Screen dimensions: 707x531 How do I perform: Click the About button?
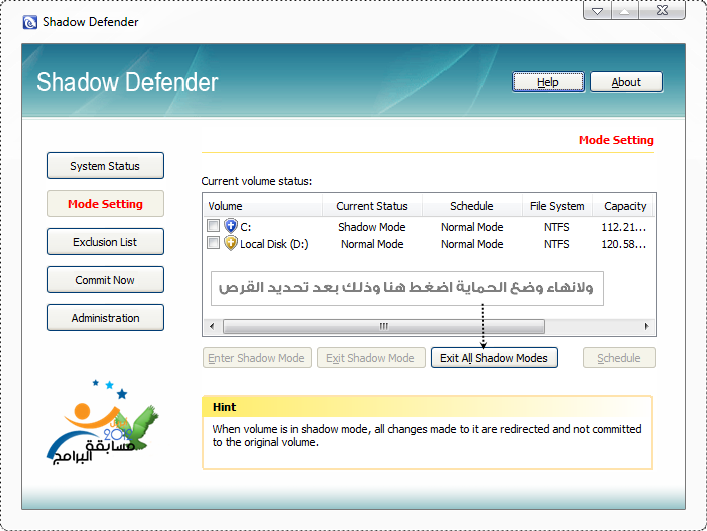(x=626, y=82)
